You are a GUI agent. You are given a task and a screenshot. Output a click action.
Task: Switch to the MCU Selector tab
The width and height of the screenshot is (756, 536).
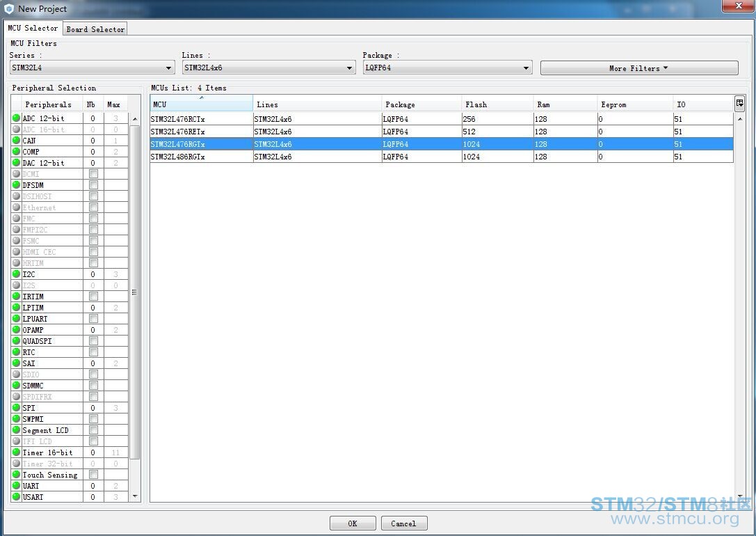[33, 28]
